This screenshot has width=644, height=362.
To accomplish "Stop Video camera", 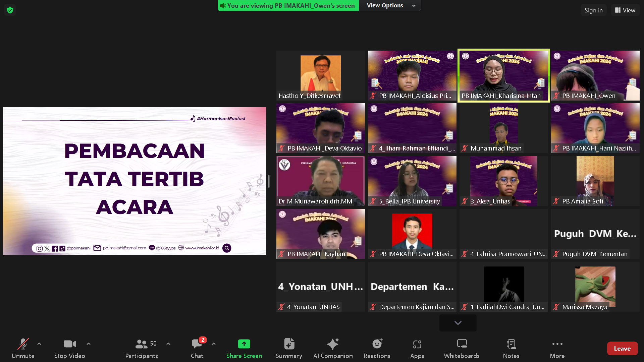I will pos(69,348).
